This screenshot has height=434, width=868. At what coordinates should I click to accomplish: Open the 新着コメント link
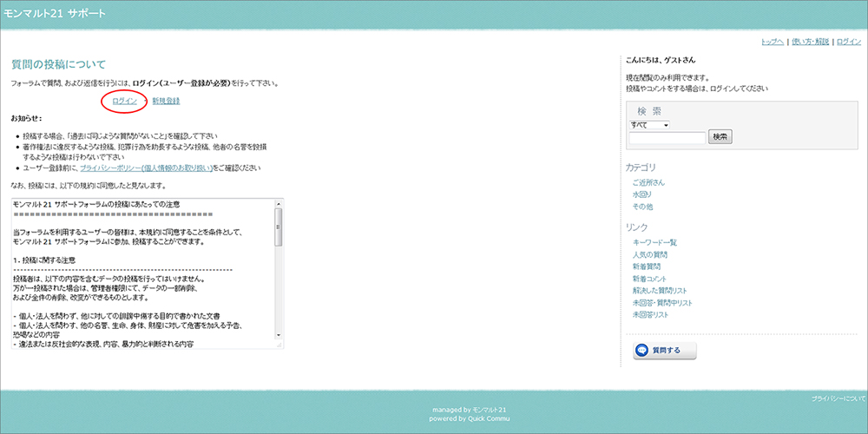click(x=649, y=279)
